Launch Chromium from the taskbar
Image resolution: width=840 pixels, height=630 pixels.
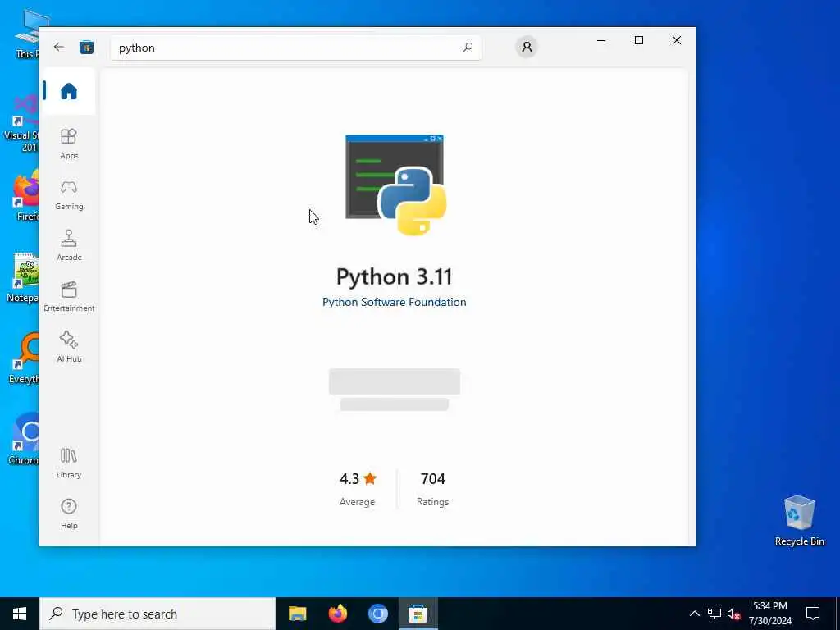[377, 614]
